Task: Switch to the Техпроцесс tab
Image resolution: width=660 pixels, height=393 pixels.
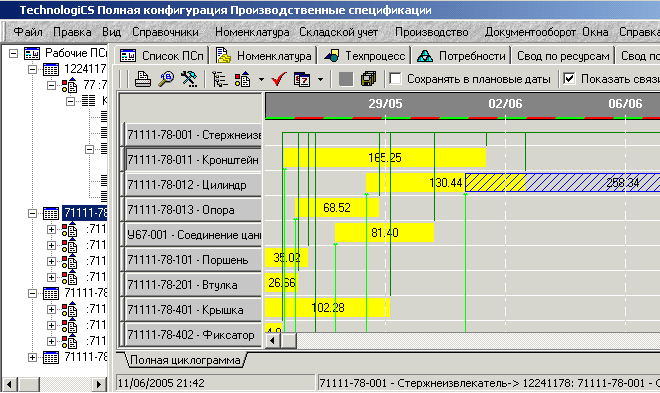Action: (365, 56)
